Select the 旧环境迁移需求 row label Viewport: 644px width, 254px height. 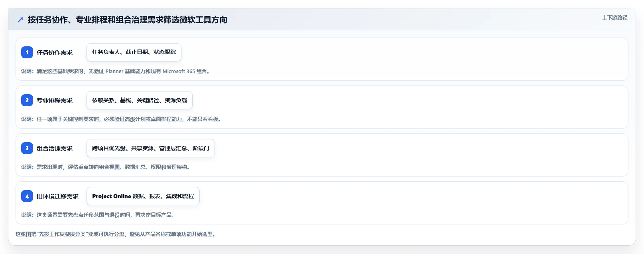click(58, 196)
